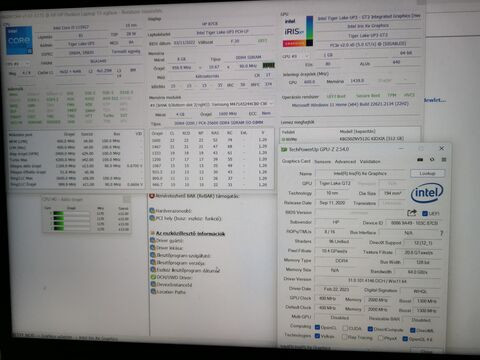Click 'HP 87CB' motherboard text
This screenshot has height=360, width=480.
point(210,24)
